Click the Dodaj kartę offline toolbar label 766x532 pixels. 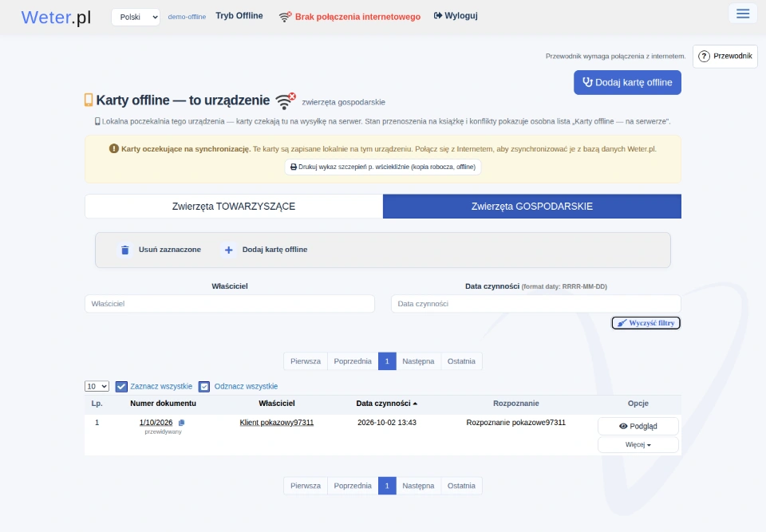274,249
